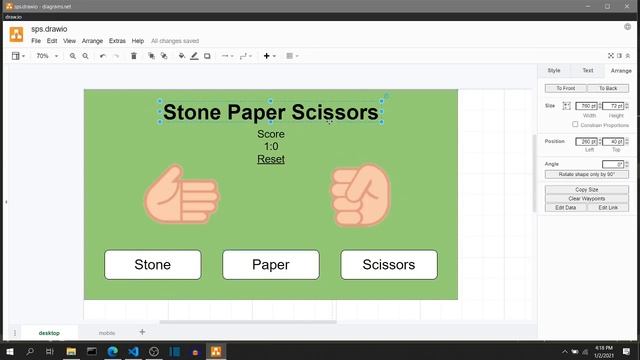Add a new page with plus icon

click(142, 332)
